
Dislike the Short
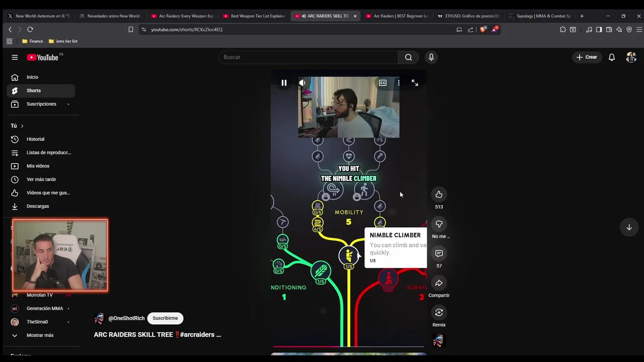point(439,224)
